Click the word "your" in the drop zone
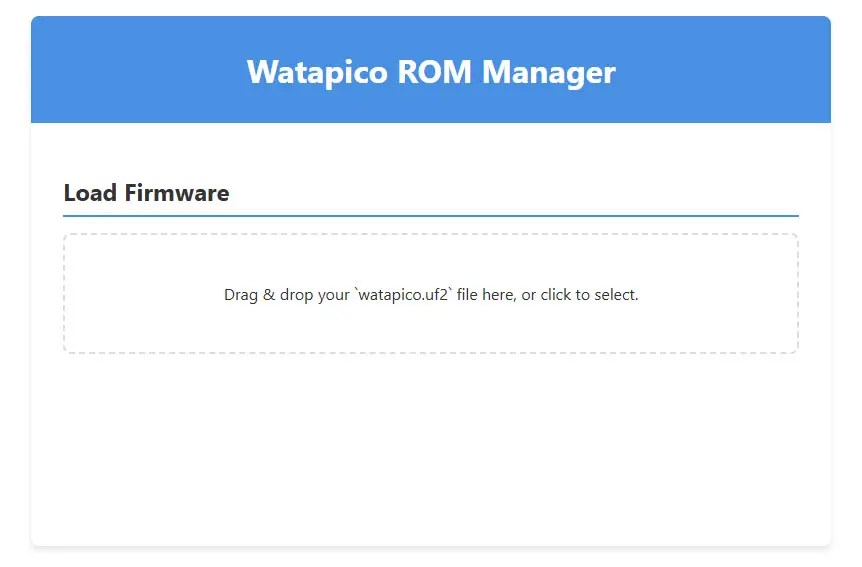This screenshot has height=567, width=862. [333, 295]
